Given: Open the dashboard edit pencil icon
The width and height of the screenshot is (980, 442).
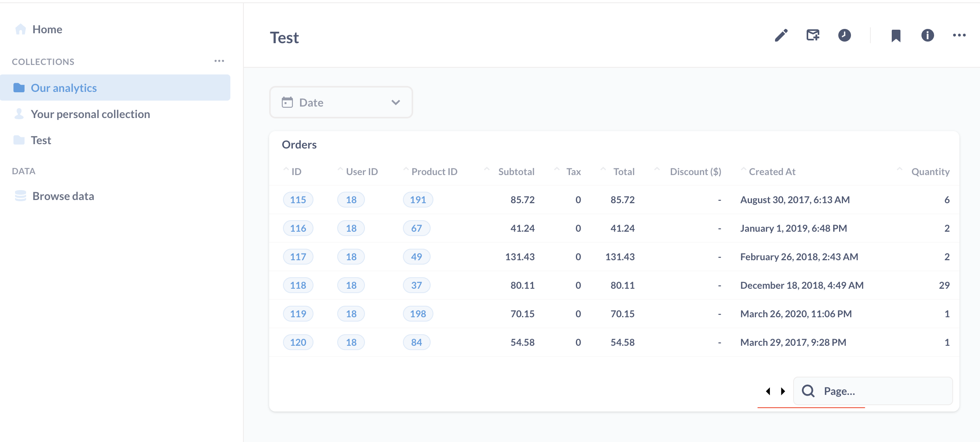Looking at the screenshot, I should click(x=781, y=36).
